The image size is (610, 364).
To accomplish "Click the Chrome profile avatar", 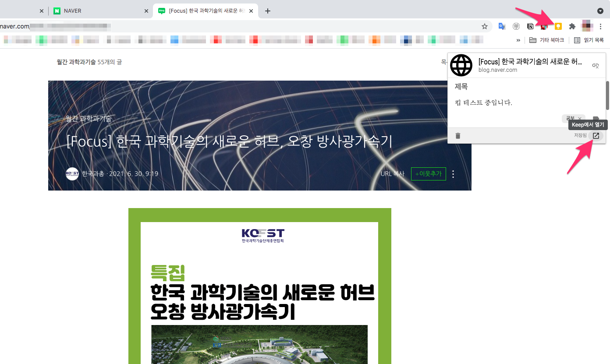I will pos(587,26).
